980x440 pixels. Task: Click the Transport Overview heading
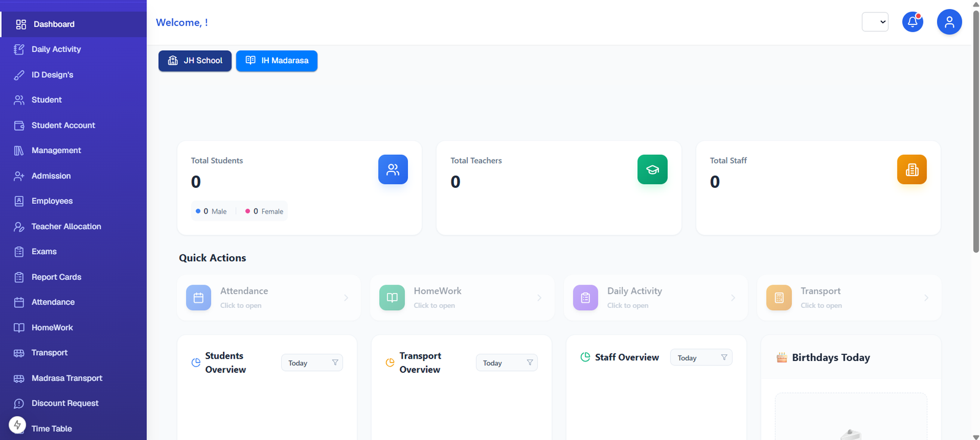pyautogui.click(x=420, y=363)
